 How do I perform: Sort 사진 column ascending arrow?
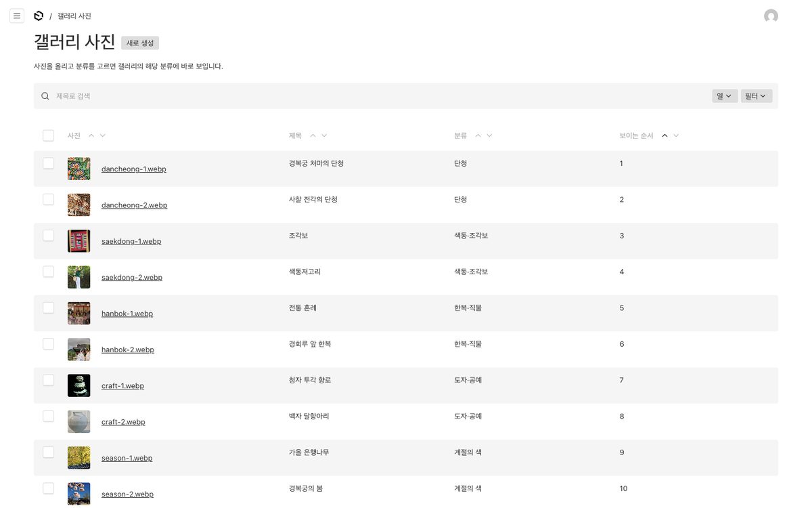tap(91, 135)
